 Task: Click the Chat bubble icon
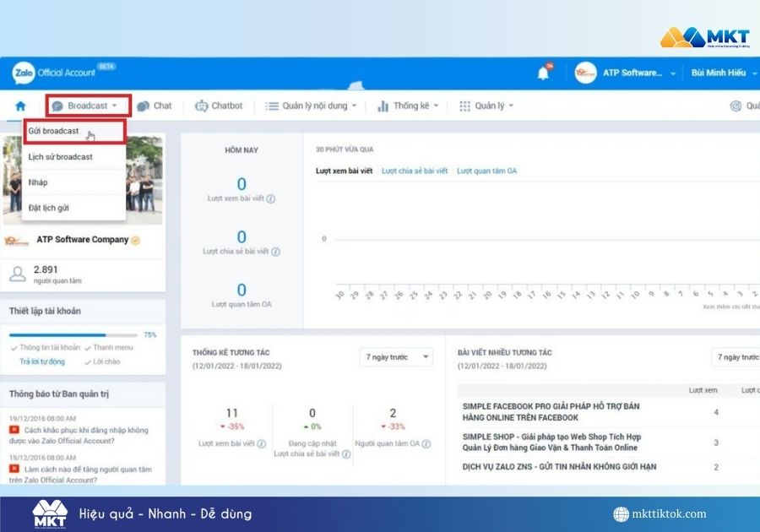pyautogui.click(x=143, y=106)
